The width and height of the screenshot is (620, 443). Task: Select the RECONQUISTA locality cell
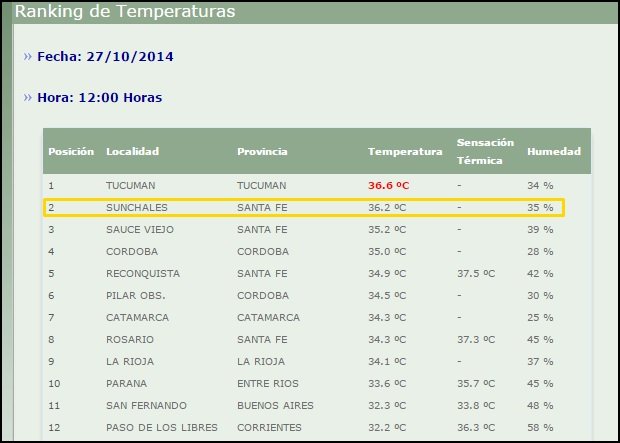[143, 273]
